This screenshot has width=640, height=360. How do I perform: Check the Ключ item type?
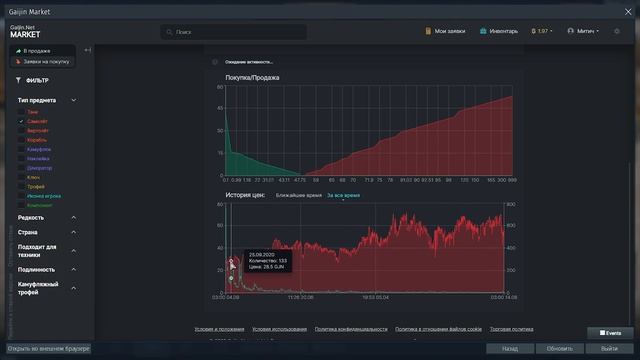click(21, 177)
